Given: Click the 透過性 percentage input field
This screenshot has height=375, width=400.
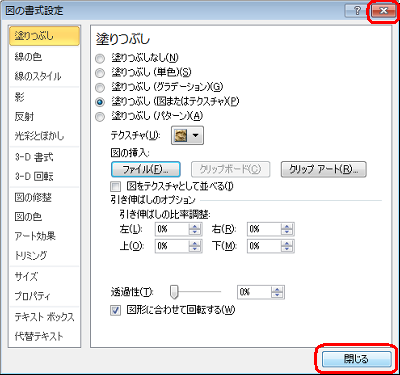Looking at the screenshot, I should 254,292.
